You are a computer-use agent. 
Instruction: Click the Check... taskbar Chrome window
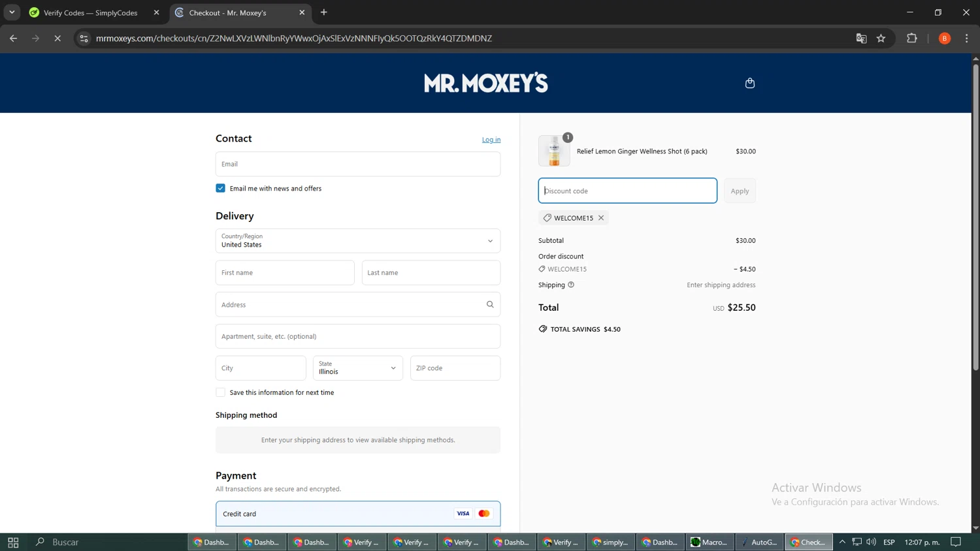click(x=809, y=542)
